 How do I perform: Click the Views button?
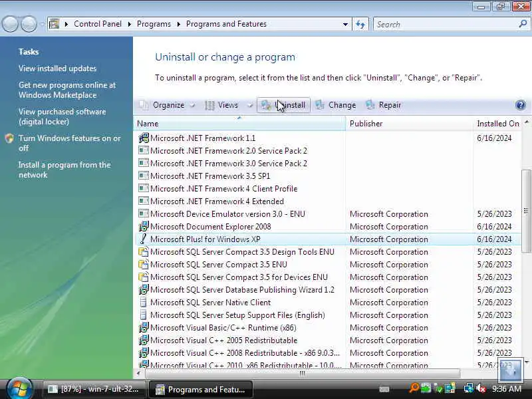(222, 105)
